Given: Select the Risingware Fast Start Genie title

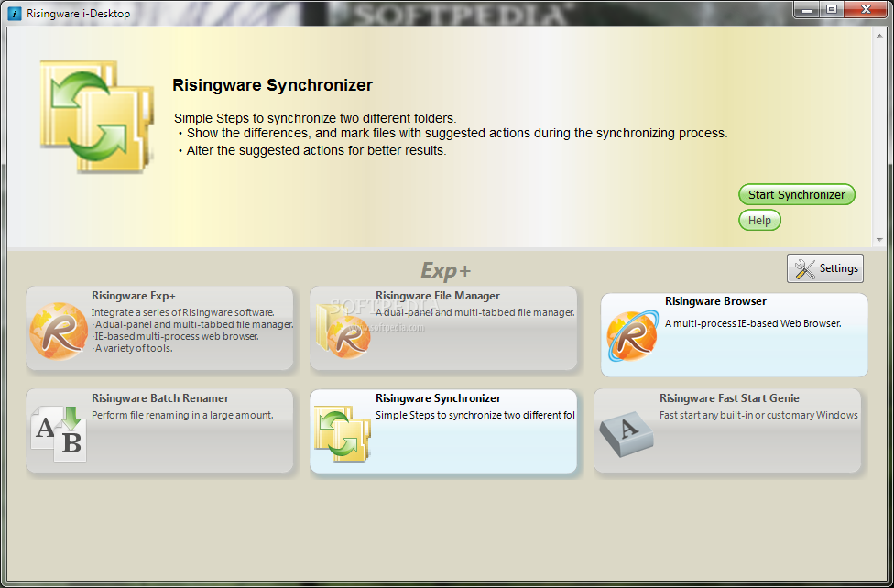Looking at the screenshot, I should [729, 398].
